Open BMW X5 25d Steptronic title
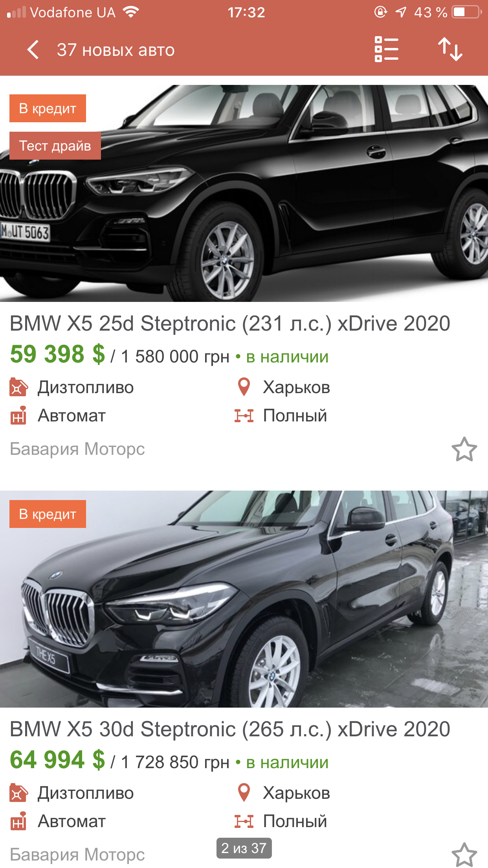 230,324
